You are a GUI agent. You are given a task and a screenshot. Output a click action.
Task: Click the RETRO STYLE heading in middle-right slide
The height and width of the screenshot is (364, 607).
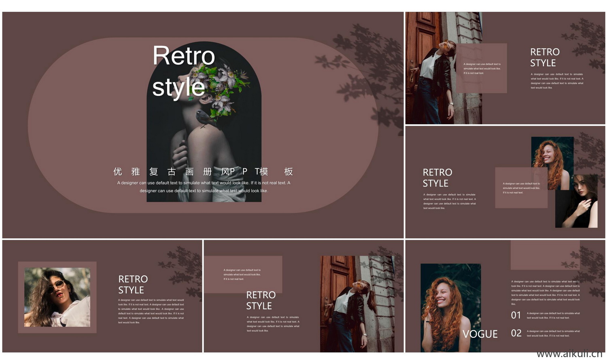[437, 178]
